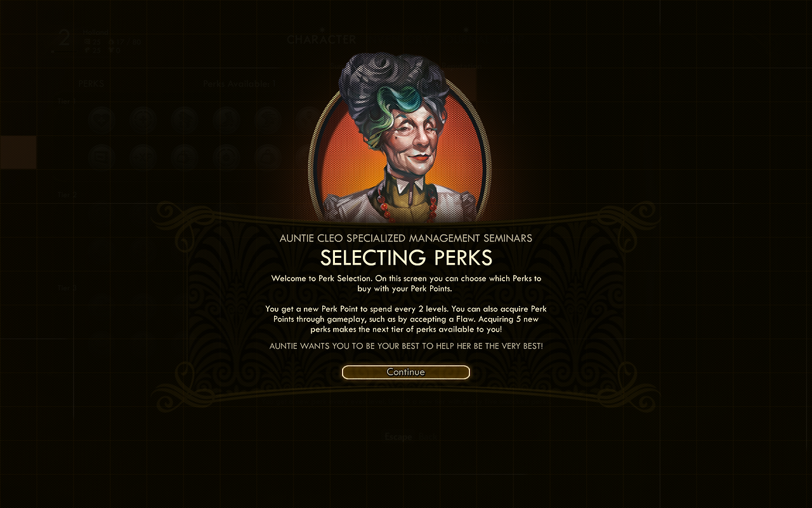Select the first perk icon in Tier 1 second row
This screenshot has height=508, width=812.
click(101, 156)
